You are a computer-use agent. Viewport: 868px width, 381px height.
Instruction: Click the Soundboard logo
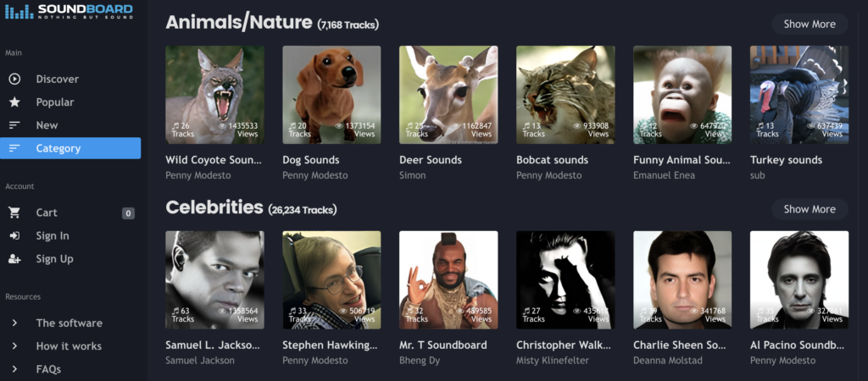70,11
